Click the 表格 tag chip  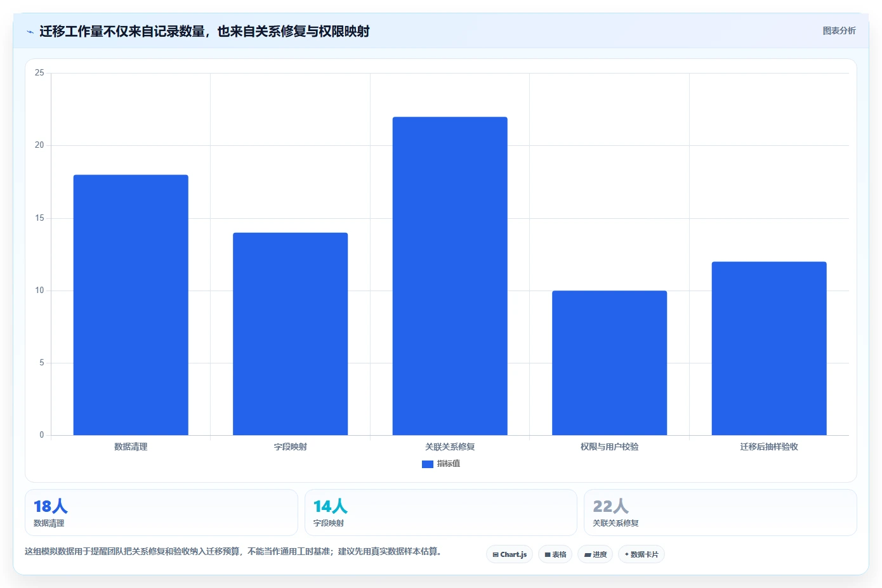555,554
